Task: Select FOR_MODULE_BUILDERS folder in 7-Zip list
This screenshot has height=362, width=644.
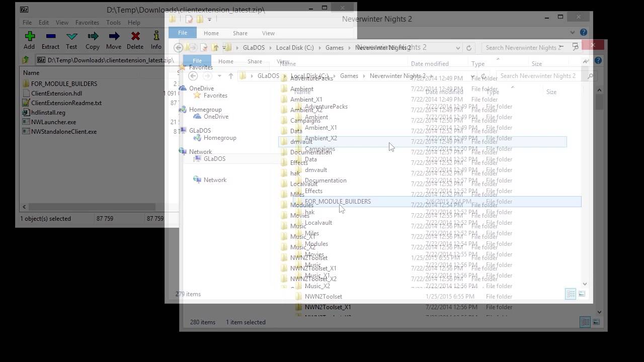Action: 64,83
